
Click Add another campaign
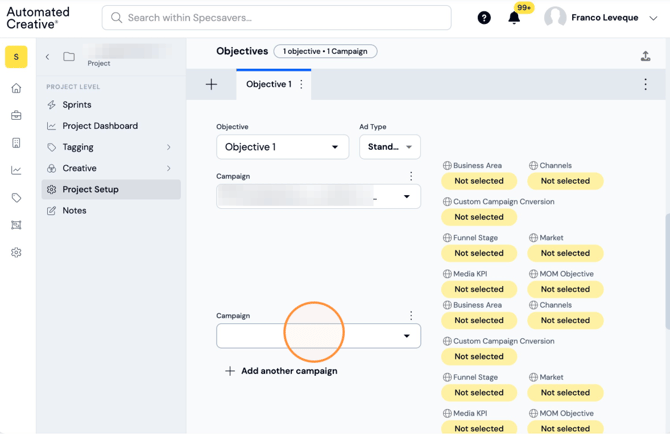pos(289,371)
